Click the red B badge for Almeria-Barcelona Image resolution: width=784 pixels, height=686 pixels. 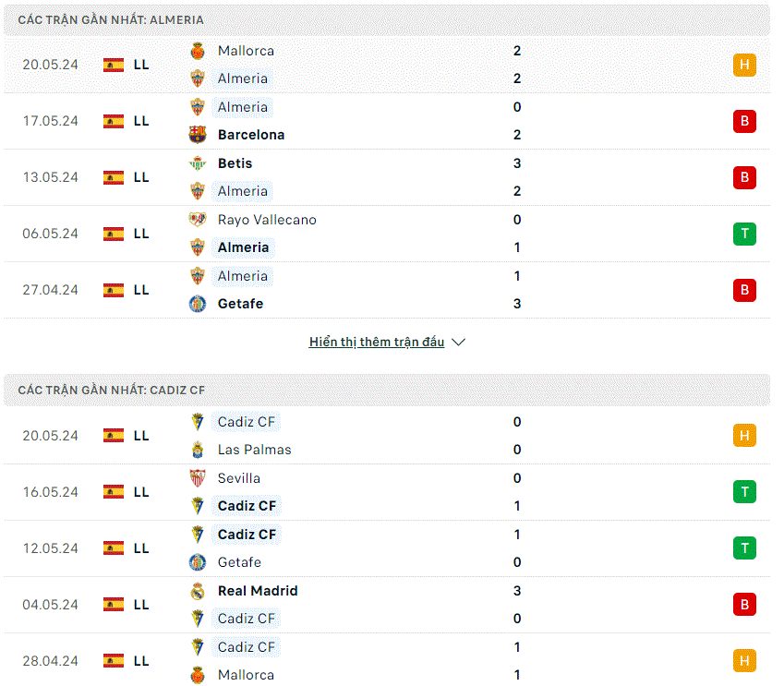click(x=744, y=121)
